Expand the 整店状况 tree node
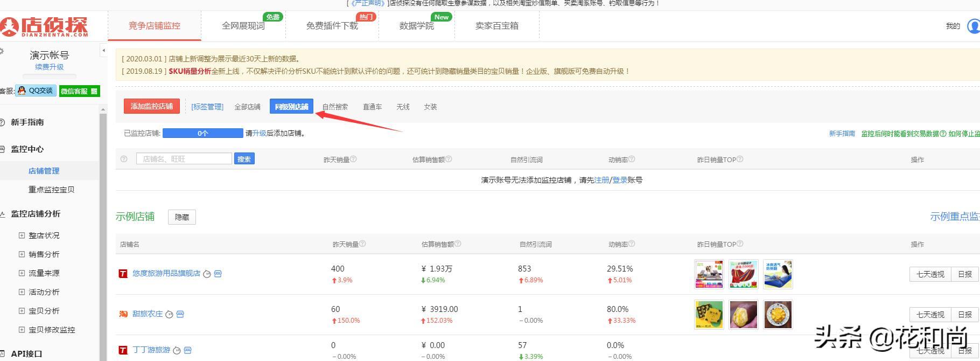The image size is (980, 361). point(22,235)
